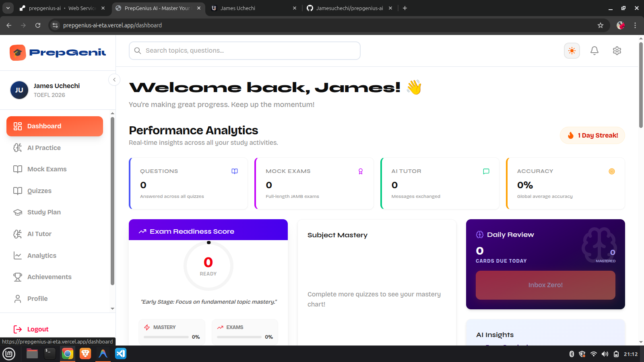Open AI Practice from the sidebar
Viewport: 644px width, 362px height.
click(x=55, y=148)
